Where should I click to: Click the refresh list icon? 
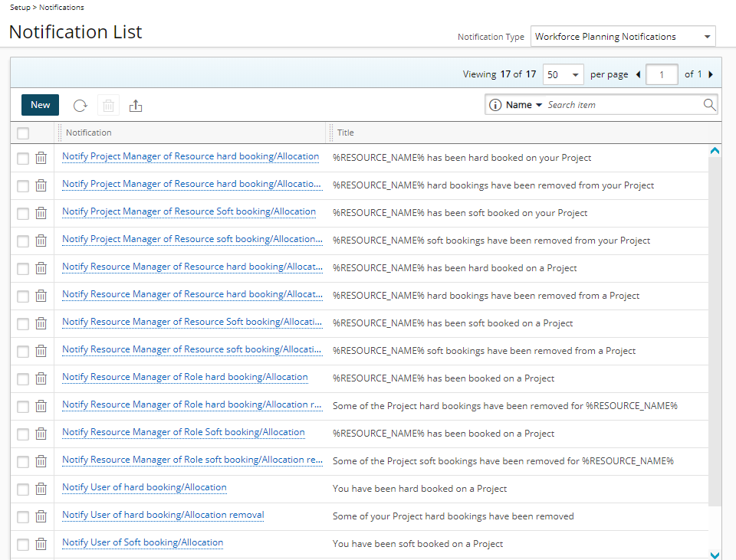pyautogui.click(x=80, y=106)
